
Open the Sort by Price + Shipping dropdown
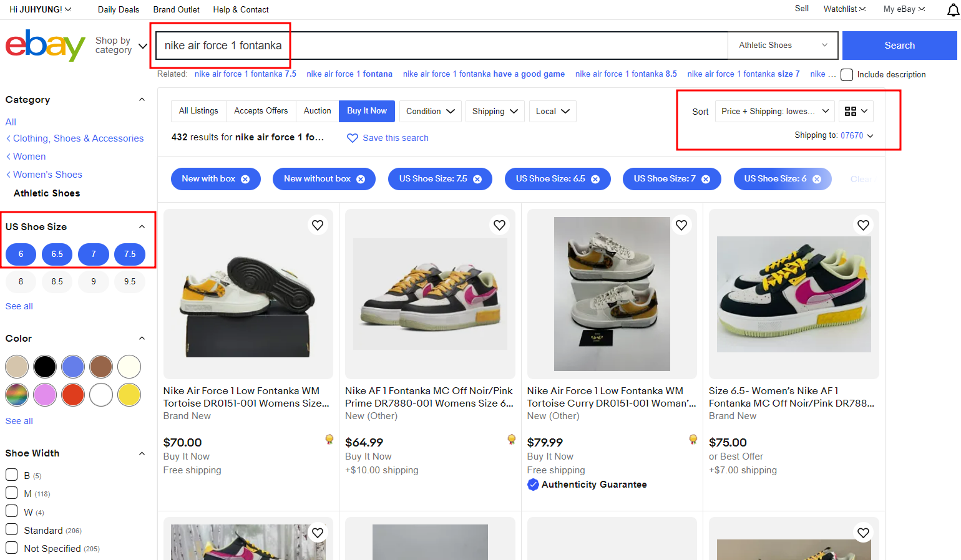click(x=774, y=111)
